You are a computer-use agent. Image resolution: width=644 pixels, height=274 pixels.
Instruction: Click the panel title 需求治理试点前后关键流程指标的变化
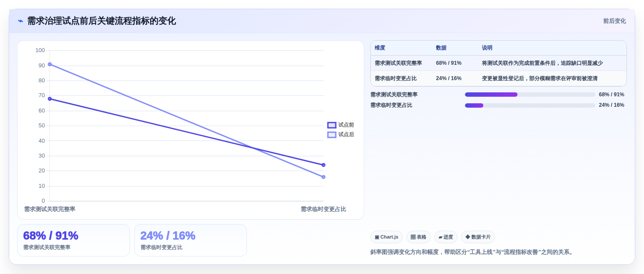click(102, 21)
